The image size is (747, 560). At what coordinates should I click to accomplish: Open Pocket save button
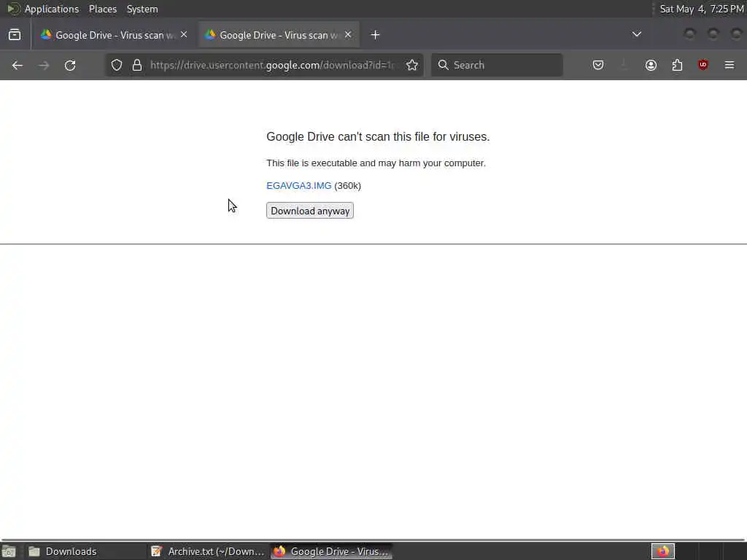click(x=598, y=65)
